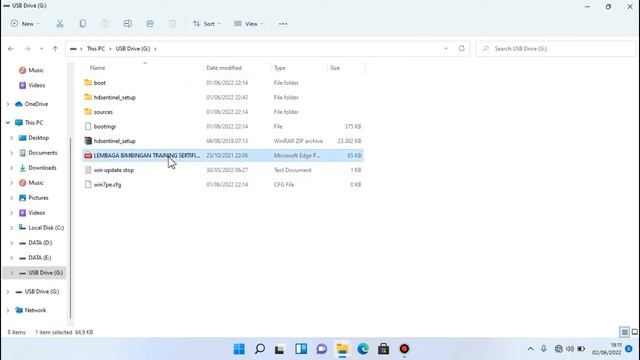Click the volume speaker tray icon

click(x=570, y=349)
